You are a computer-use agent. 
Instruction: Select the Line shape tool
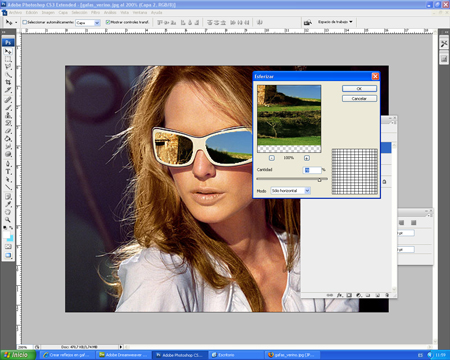[x=8, y=187]
